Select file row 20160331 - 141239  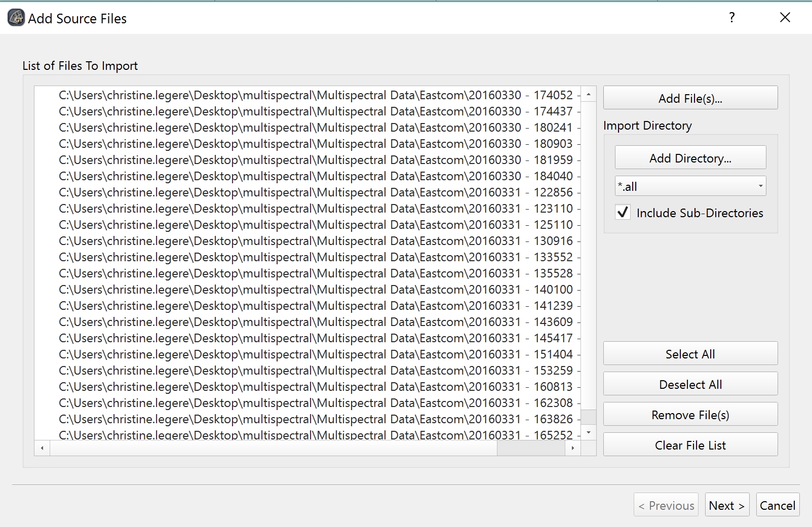[x=307, y=306]
